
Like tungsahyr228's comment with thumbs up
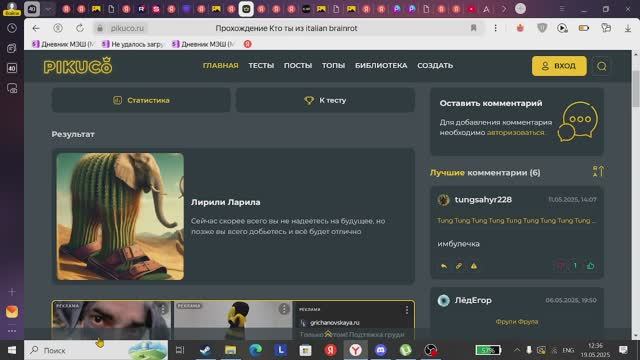coord(590,266)
